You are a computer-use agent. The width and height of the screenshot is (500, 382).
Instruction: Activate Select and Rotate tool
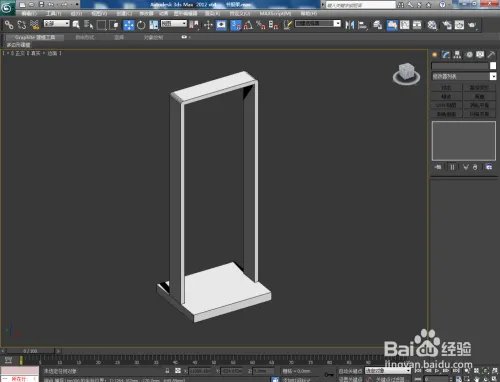(141, 25)
